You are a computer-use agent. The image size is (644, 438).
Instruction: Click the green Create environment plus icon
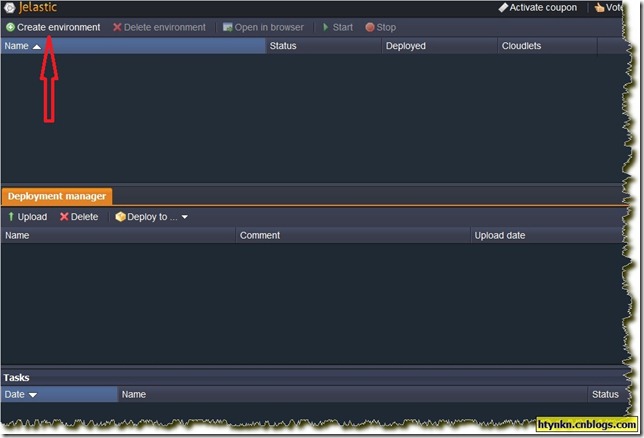pos(10,27)
